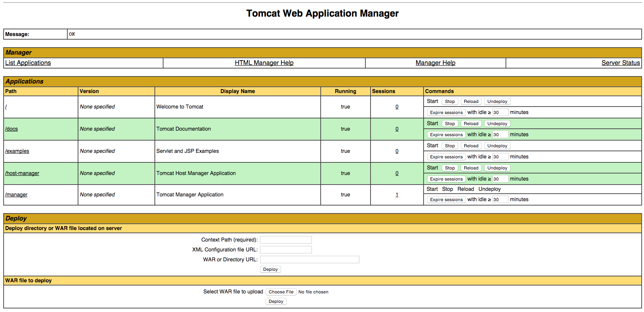Screen dimensions: 644x312
Task: Open the /examples application link
Action: point(17,151)
